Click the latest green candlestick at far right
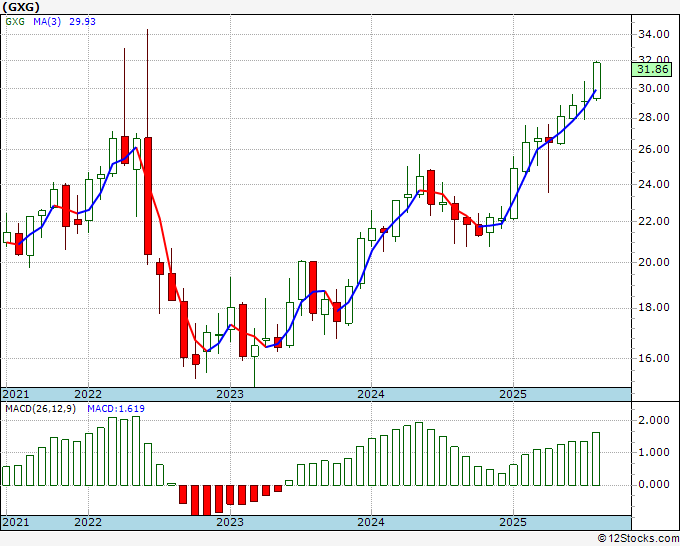This screenshot has height=546, width=680. (597, 80)
